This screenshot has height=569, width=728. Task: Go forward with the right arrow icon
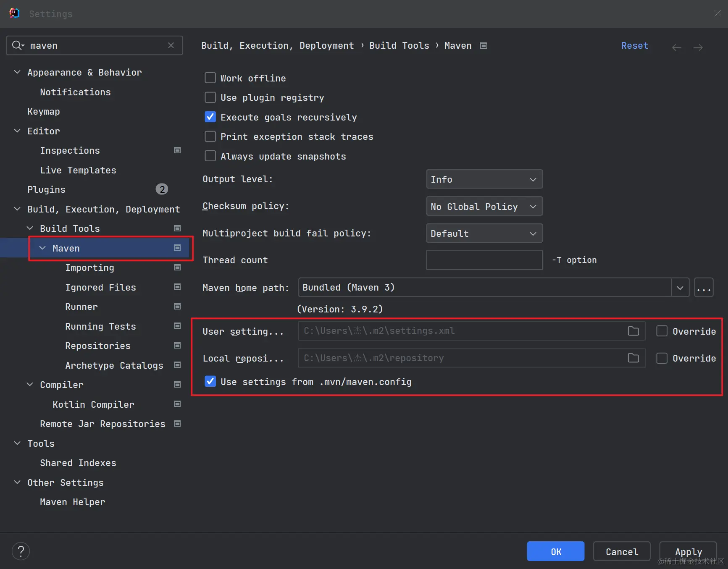[x=698, y=47]
